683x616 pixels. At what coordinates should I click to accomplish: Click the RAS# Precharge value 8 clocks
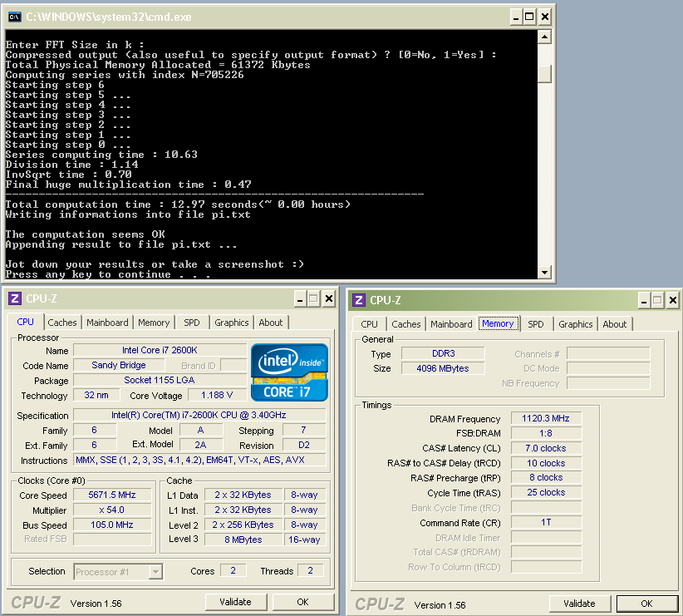point(546,477)
